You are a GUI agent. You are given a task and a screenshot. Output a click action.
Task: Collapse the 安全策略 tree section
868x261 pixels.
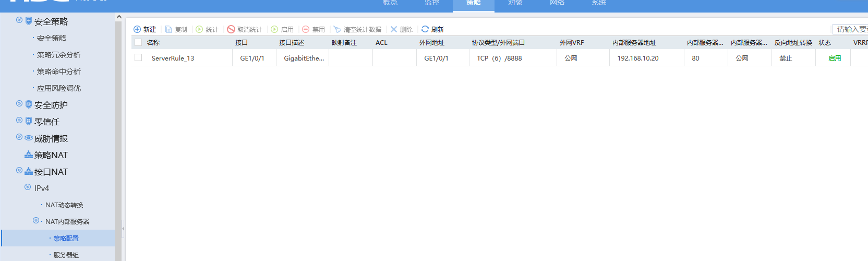pyautogui.click(x=19, y=20)
